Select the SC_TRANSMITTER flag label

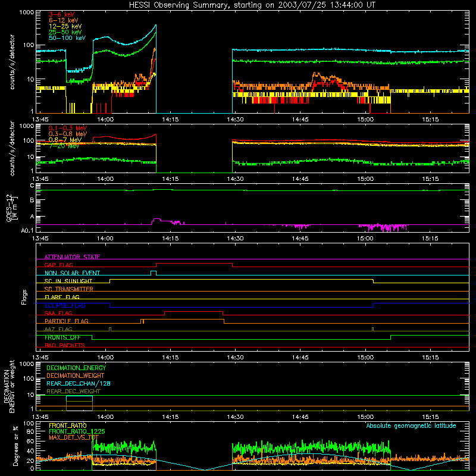pyautogui.click(x=68, y=289)
